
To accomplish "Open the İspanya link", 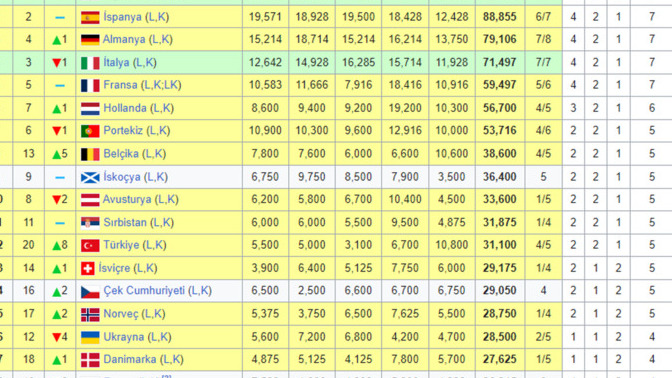I will pyautogui.click(x=123, y=17).
